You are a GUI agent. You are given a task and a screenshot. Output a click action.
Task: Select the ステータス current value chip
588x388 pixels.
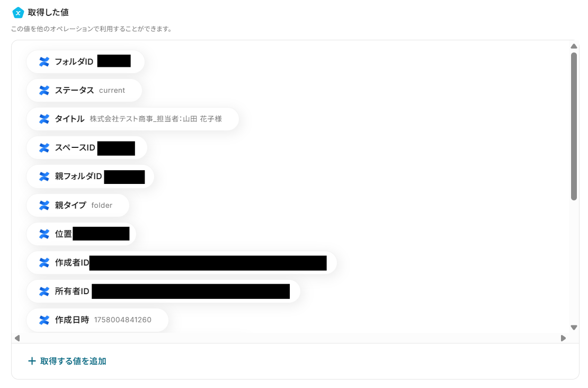pos(84,91)
